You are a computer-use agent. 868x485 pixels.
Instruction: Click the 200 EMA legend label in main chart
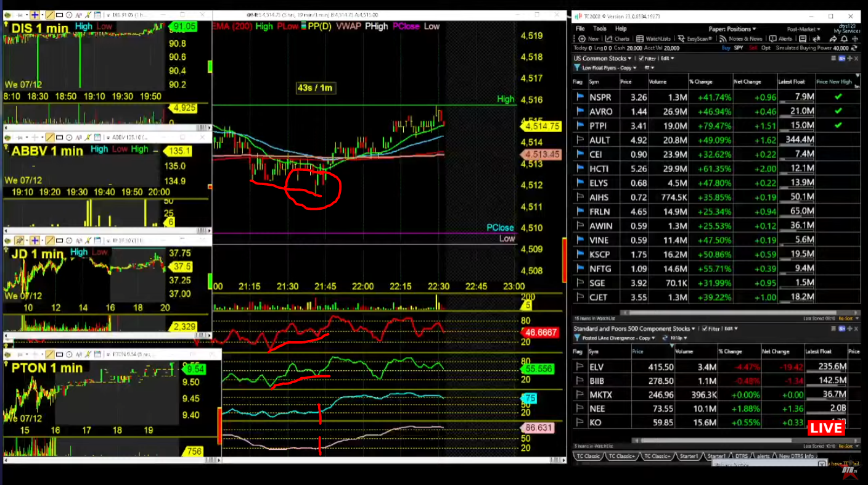click(x=233, y=27)
